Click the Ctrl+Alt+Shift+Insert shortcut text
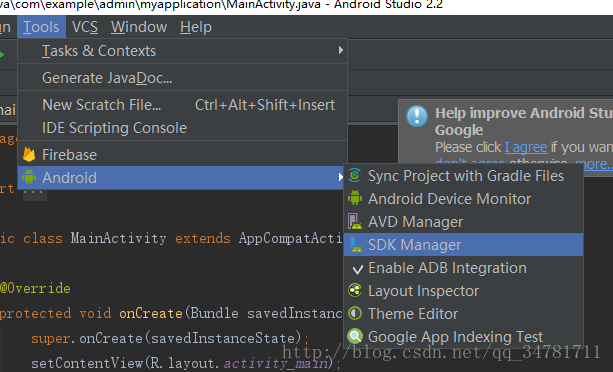The width and height of the screenshot is (613, 372). click(x=265, y=105)
